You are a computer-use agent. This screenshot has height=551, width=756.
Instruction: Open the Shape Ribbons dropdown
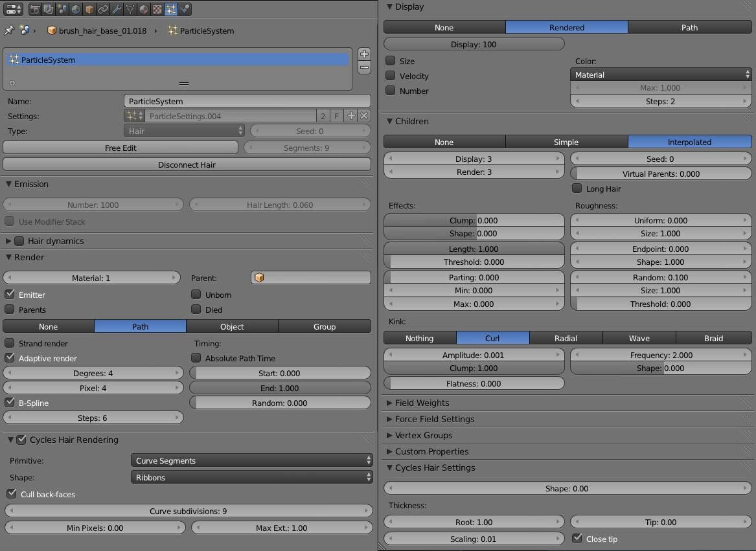coord(252,477)
